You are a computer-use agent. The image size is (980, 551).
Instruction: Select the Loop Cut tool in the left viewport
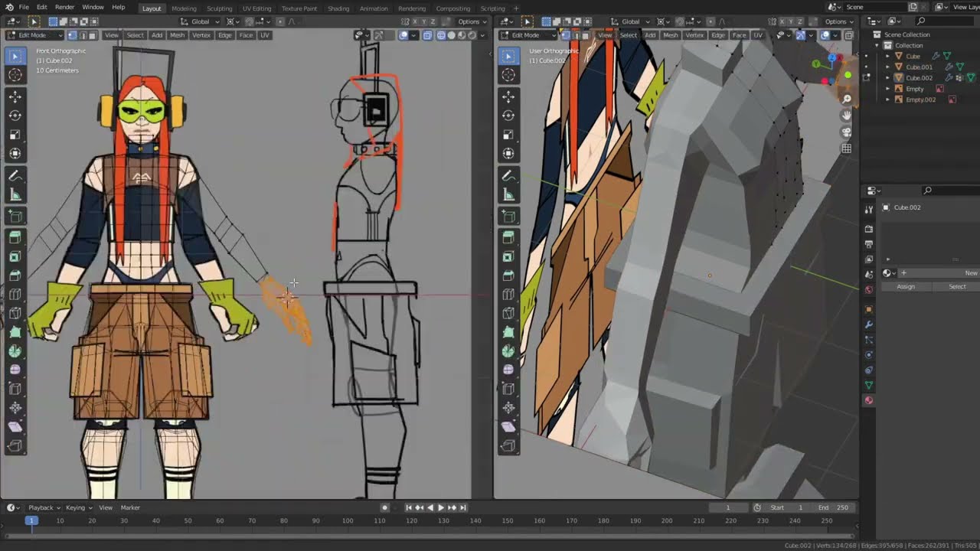pyautogui.click(x=15, y=295)
